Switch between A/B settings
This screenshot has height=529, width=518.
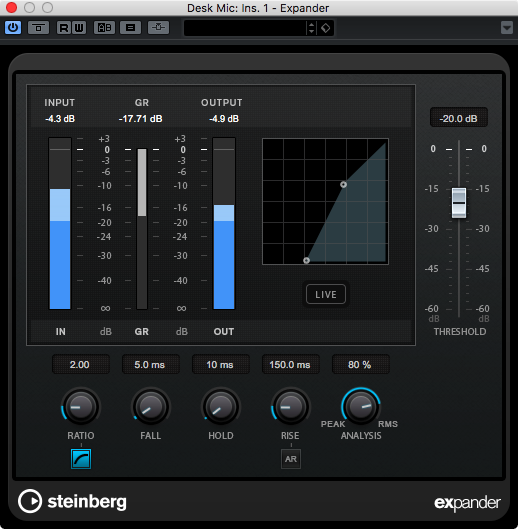click(x=104, y=28)
